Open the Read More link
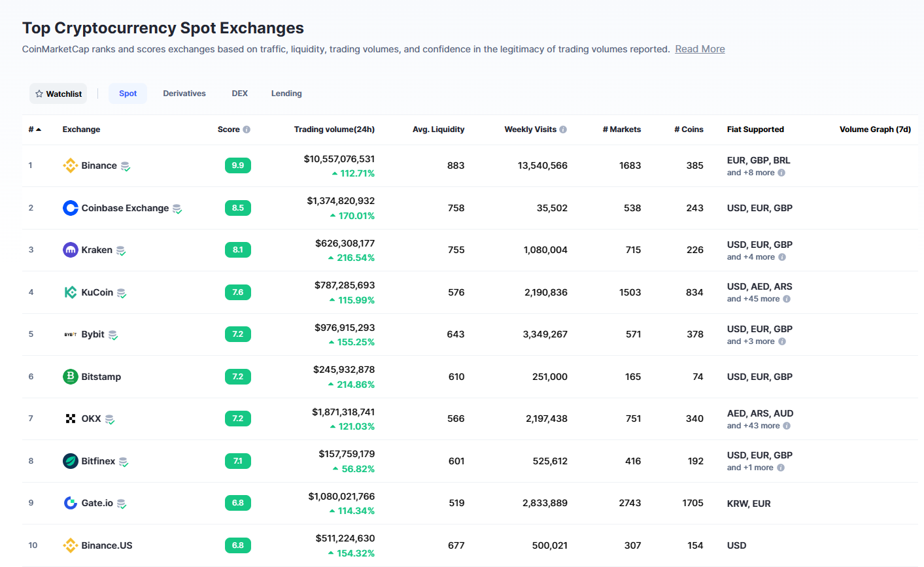Viewport: 924px width, 567px height. click(700, 49)
